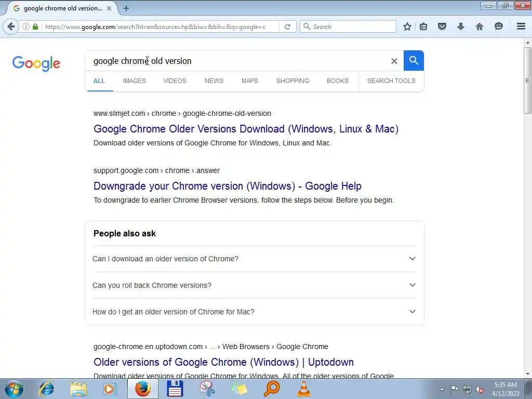Click the vertical scrollbar thumb
Image resolution: width=532 pixels, height=399 pixels.
pos(527,81)
